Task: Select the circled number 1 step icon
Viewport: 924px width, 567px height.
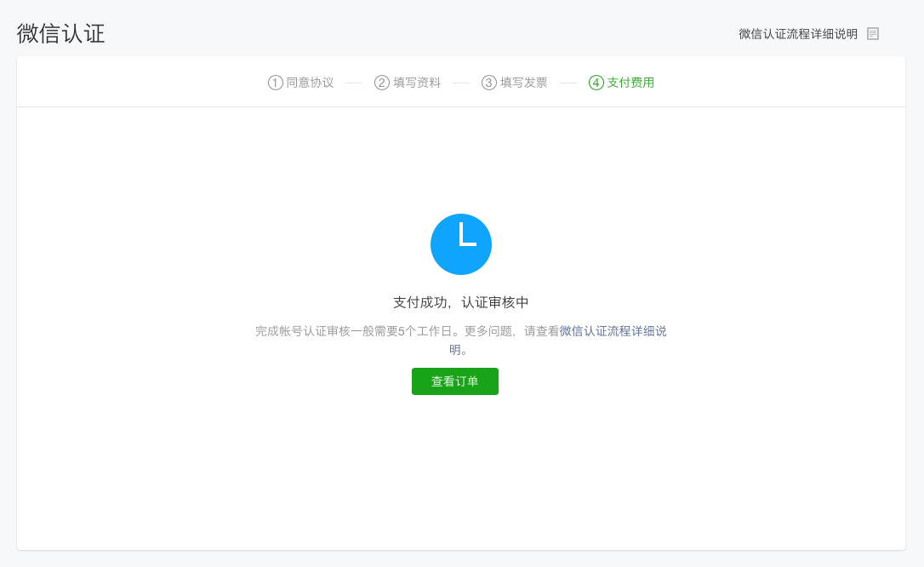Action: click(x=274, y=83)
